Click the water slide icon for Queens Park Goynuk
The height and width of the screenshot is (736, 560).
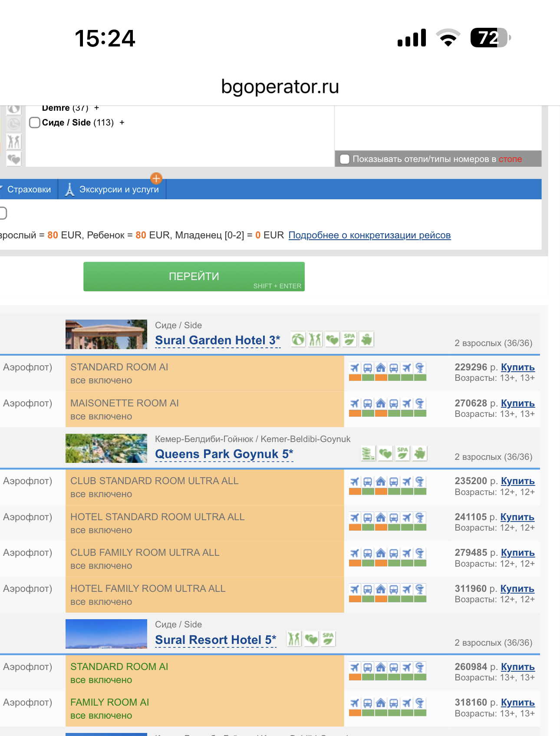tap(368, 453)
